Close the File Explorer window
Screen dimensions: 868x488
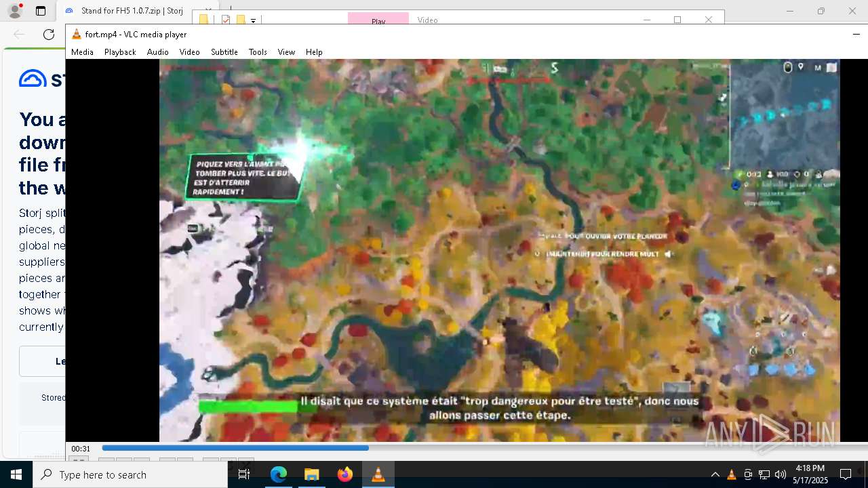coord(709,20)
